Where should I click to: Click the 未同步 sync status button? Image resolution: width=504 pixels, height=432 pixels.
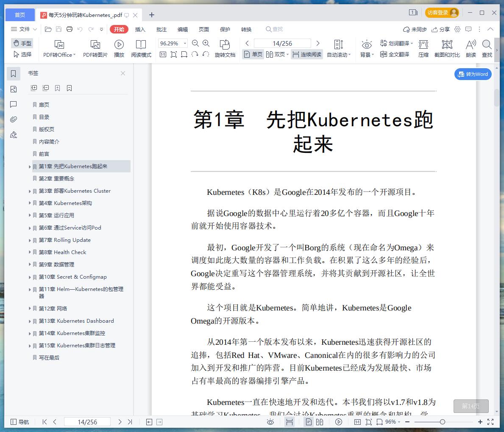click(415, 29)
